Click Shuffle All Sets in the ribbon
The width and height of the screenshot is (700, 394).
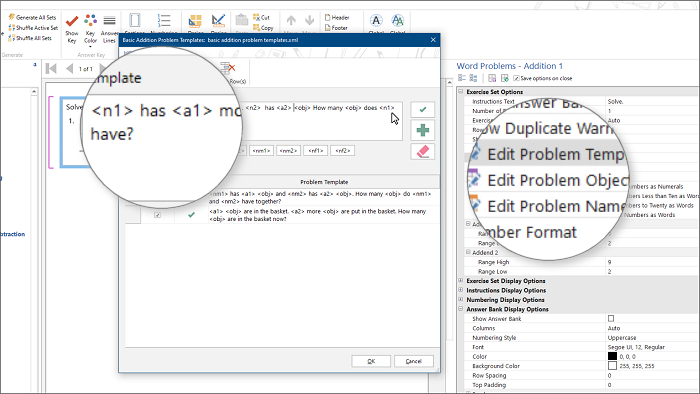click(x=30, y=38)
